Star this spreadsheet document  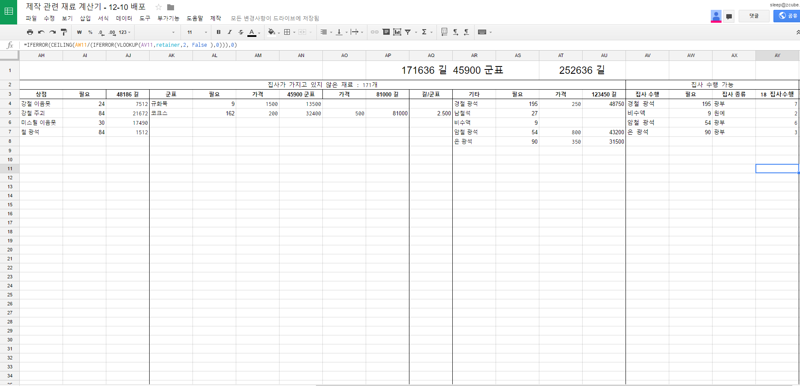[x=159, y=7]
